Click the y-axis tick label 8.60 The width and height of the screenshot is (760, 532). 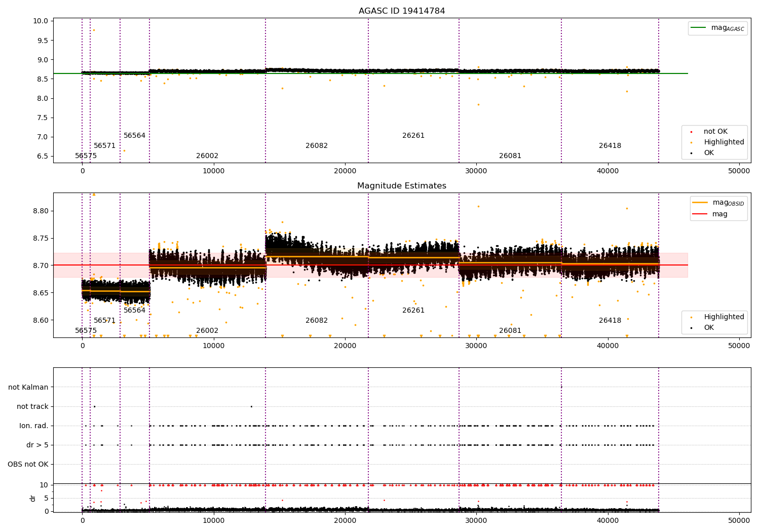[x=41, y=320]
